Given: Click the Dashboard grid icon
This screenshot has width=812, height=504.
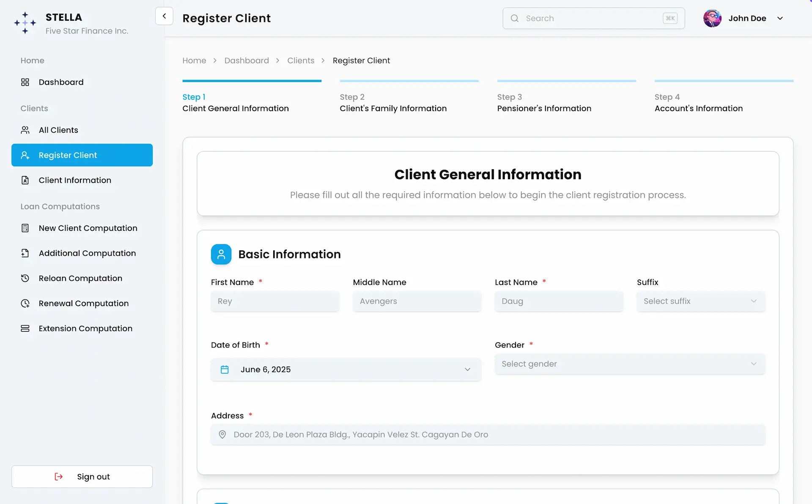Looking at the screenshot, I should [x=25, y=82].
